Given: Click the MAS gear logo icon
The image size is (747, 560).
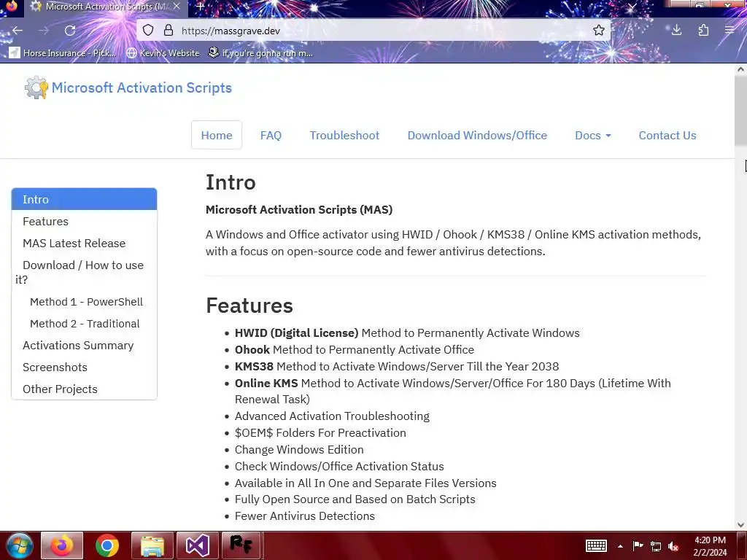Looking at the screenshot, I should (x=36, y=87).
